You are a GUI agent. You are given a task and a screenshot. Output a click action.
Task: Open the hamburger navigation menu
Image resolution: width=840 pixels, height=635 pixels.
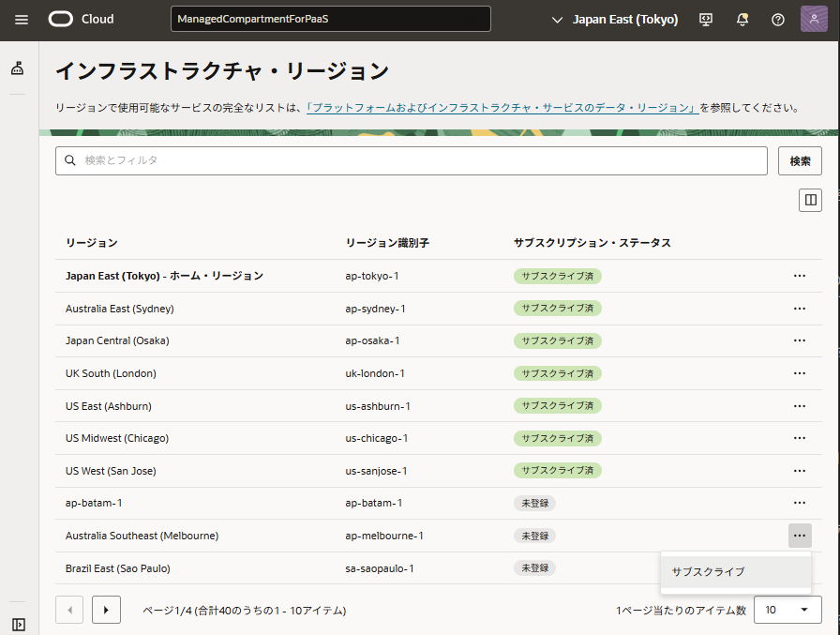(x=22, y=20)
